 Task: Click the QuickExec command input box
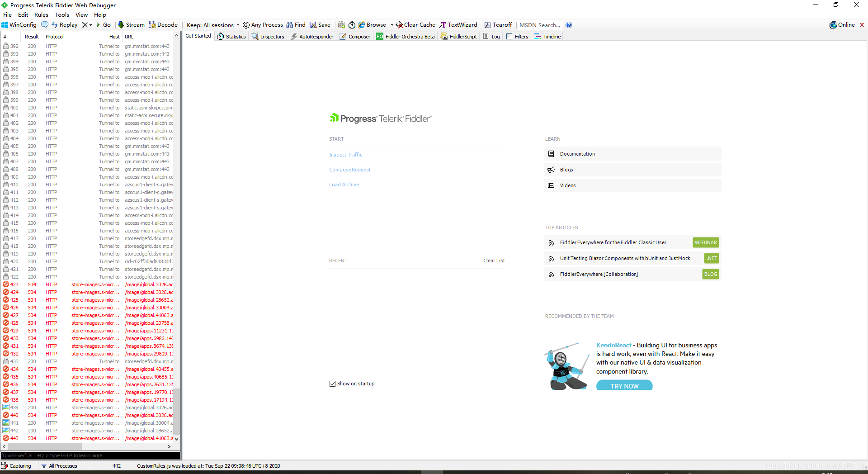[90, 455]
